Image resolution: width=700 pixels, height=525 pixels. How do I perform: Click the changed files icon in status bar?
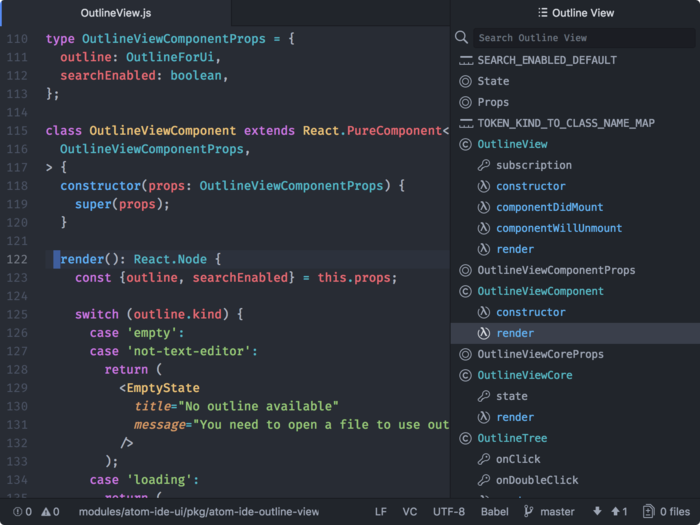[648, 512]
